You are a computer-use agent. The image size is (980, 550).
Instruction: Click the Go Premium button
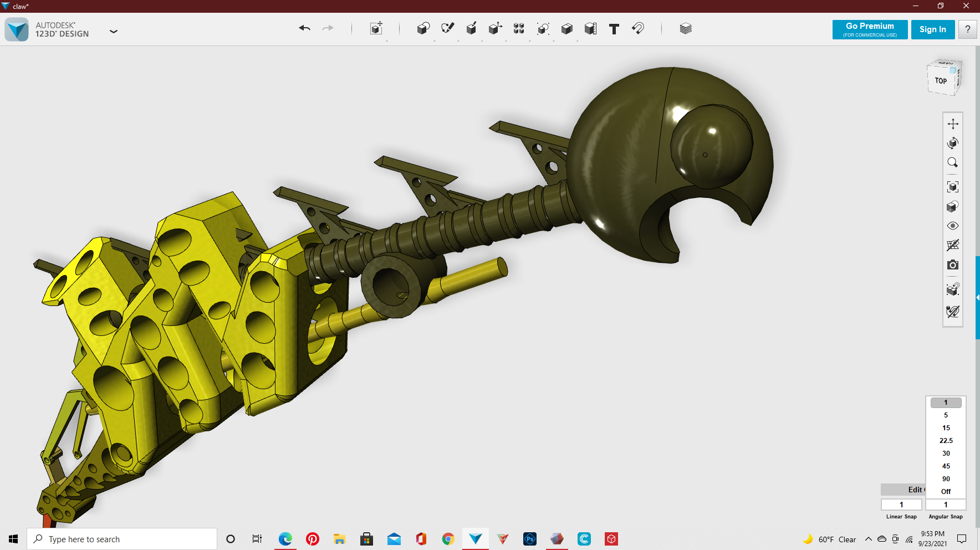pos(870,29)
